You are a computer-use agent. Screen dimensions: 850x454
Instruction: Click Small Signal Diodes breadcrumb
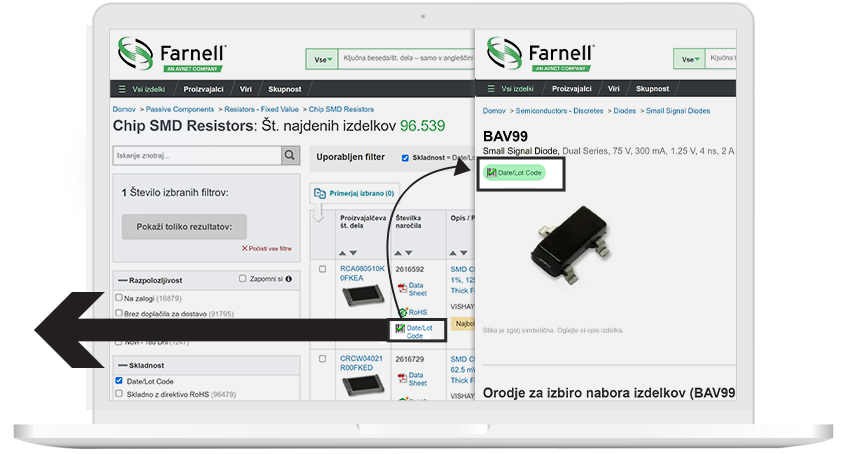678,111
